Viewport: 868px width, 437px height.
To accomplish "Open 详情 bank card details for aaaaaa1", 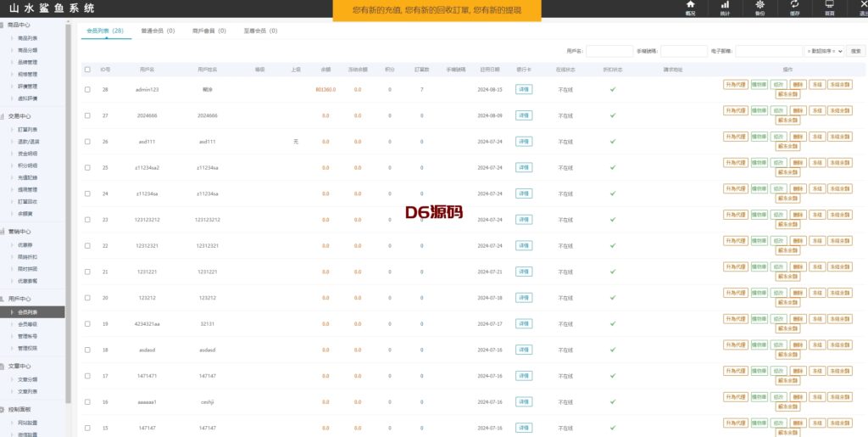I will pos(524,401).
